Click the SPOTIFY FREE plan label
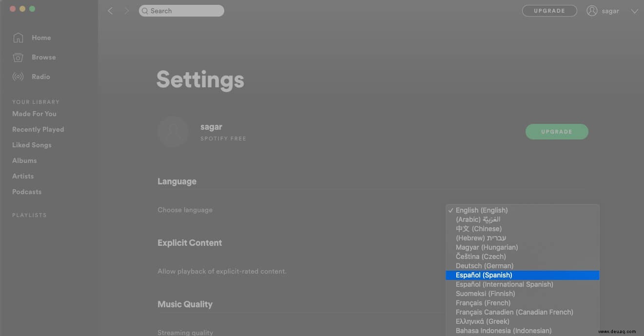644x336 pixels. (223, 138)
